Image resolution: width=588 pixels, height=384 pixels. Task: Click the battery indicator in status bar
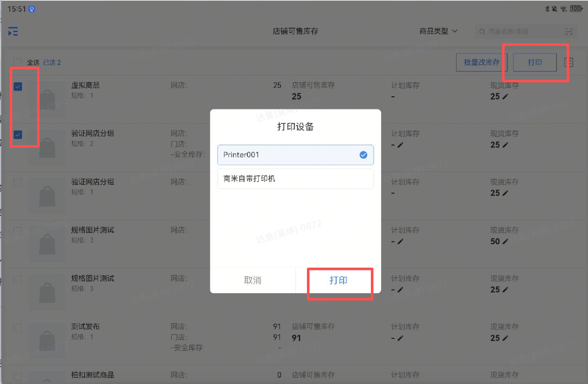tap(576, 9)
